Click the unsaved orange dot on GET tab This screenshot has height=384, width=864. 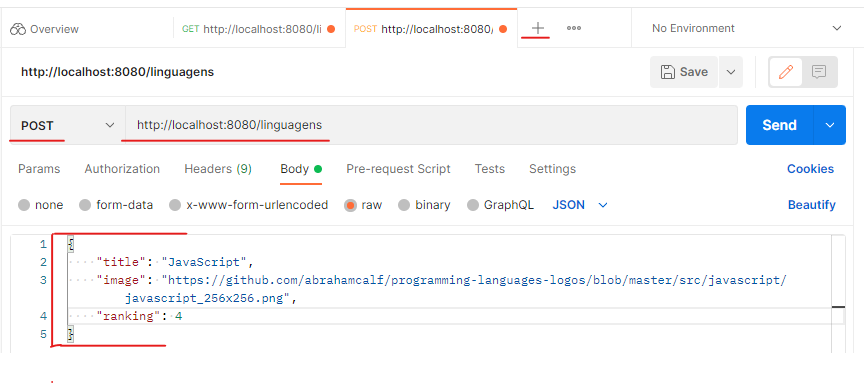[331, 29]
